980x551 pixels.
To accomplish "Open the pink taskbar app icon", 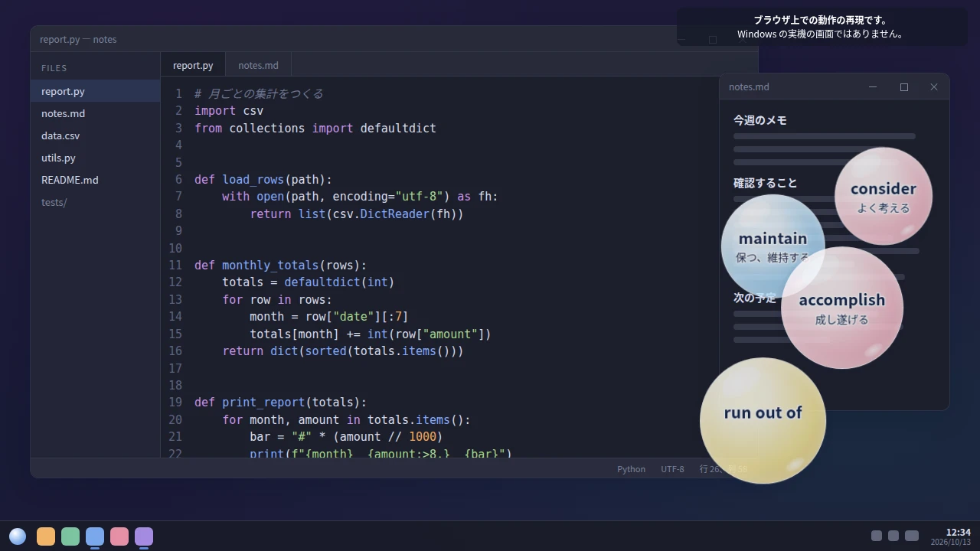I will pos(119,536).
